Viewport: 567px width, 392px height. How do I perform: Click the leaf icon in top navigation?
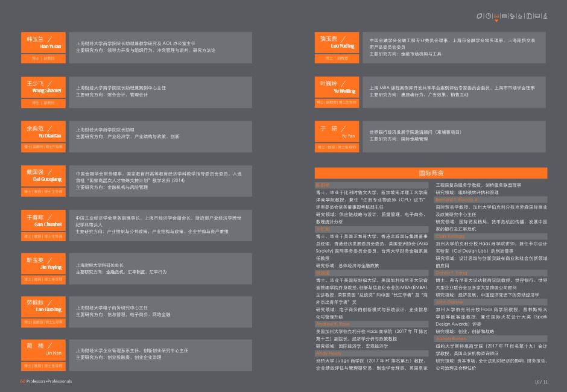(x=480, y=15)
